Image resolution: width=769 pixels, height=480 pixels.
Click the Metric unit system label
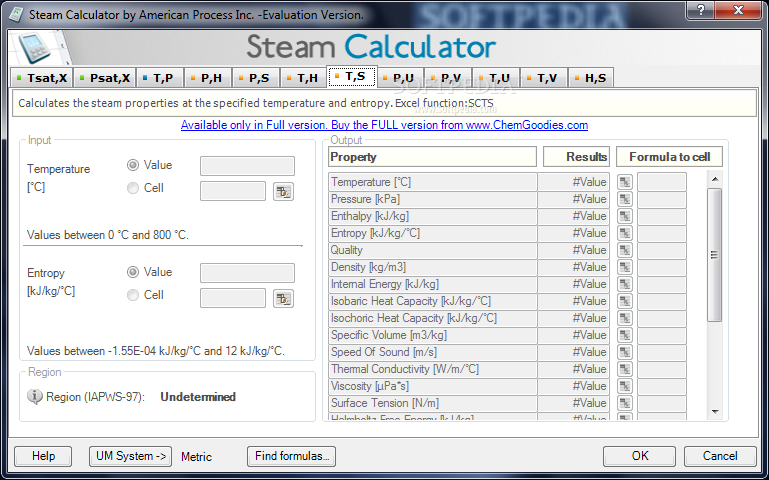tap(196, 456)
